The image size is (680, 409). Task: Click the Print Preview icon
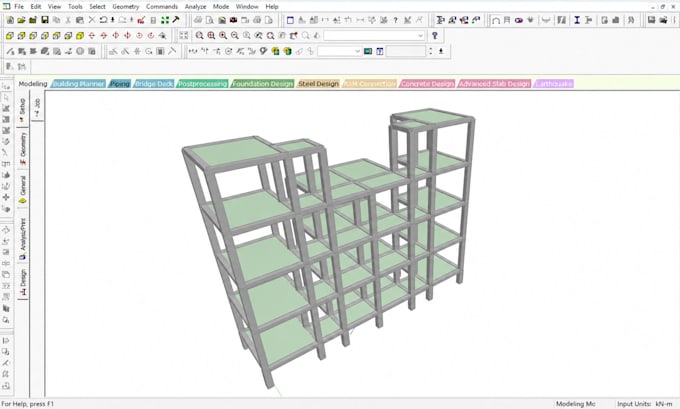[209, 20]
